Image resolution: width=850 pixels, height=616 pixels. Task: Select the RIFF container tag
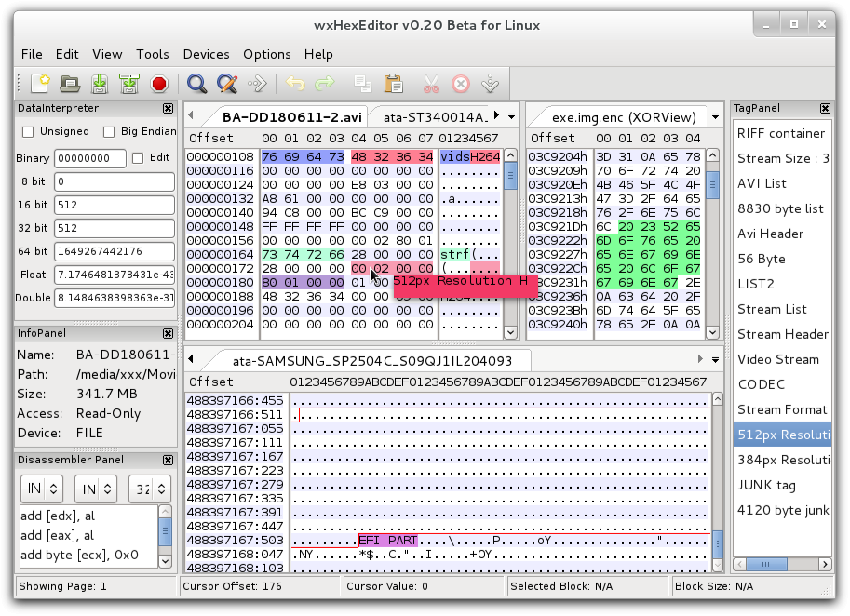coord(783,133)
